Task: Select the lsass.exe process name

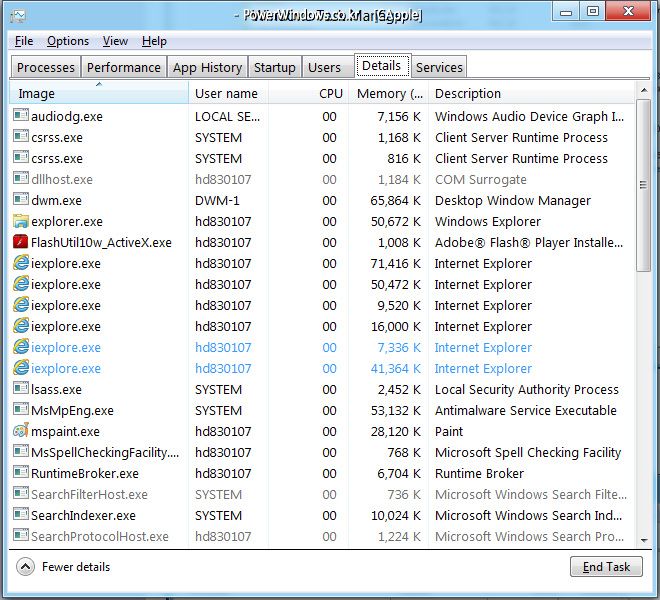Action: pyautogui.click(x=56, y=389)
